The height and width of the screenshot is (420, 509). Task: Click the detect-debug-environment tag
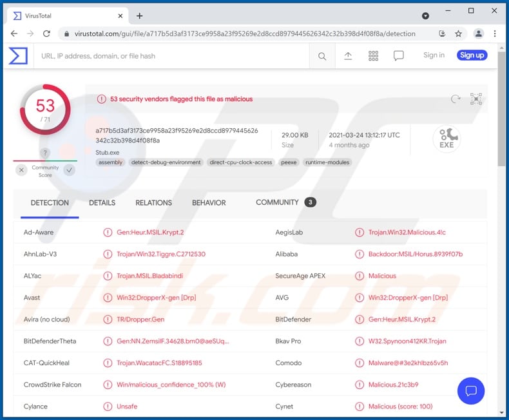pos(166,162)
